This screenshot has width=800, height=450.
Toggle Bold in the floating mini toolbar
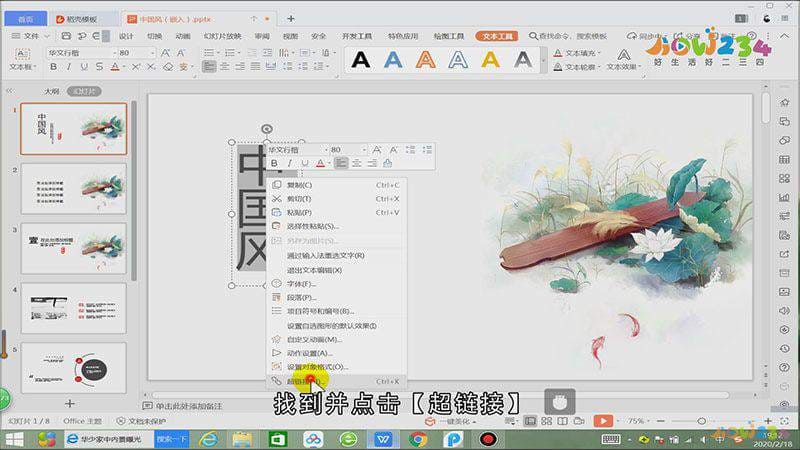pos(274,163)
